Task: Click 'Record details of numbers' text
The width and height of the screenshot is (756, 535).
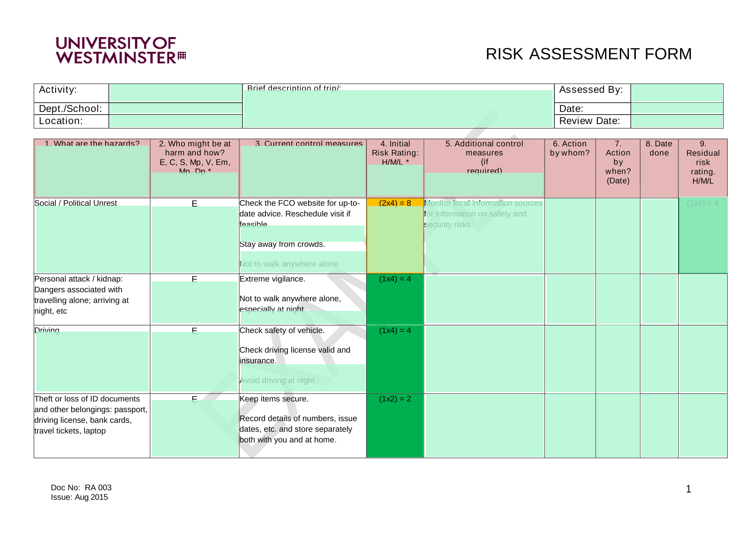Action: [298, 429]
